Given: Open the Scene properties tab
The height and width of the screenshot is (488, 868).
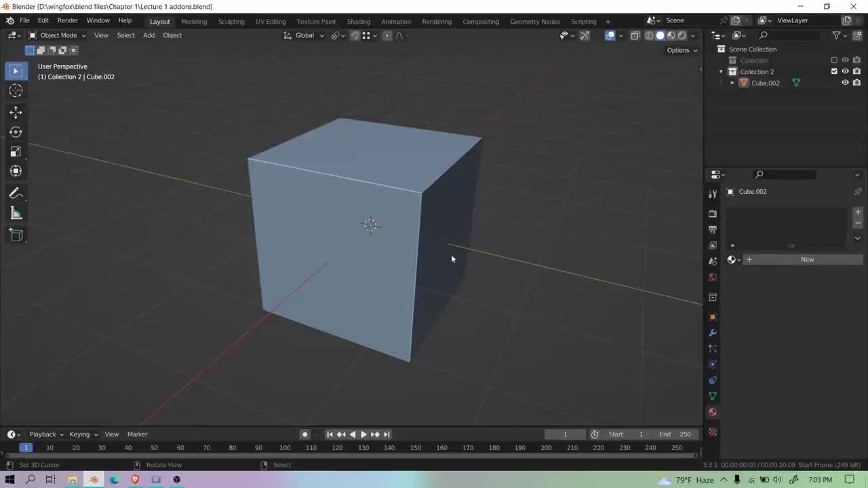Looking at the screenshot, I should pyautogui.click(x=712, y=261).
